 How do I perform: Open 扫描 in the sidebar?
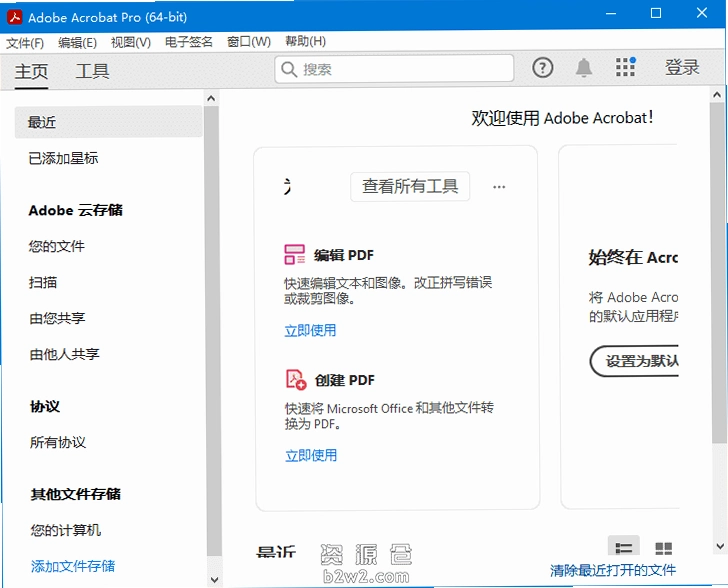pos(43,282)
